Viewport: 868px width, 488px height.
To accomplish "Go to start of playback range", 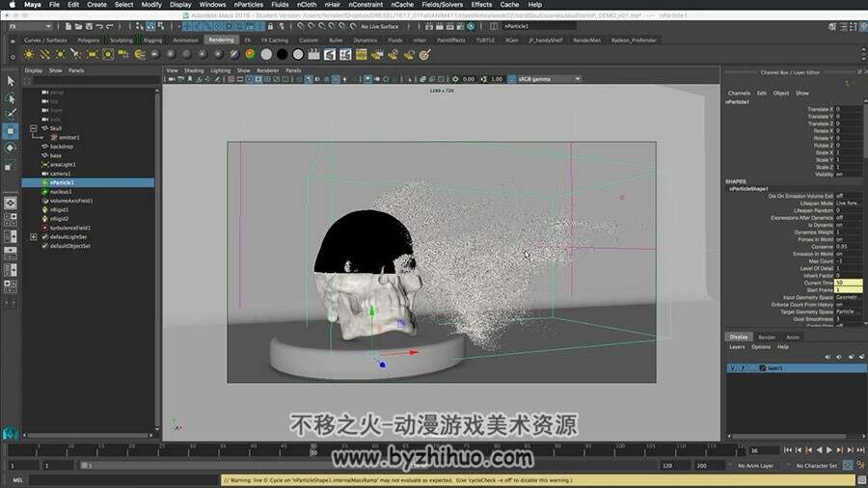I will pos(788,450).
